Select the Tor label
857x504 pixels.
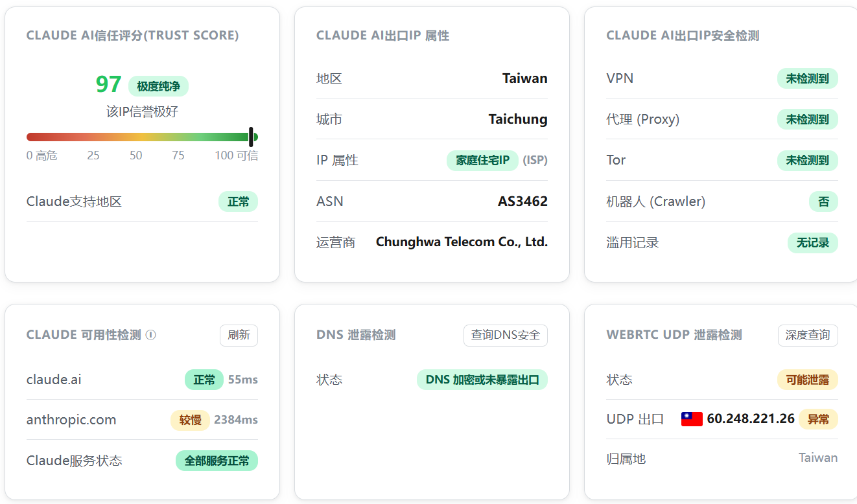click(616, 160)
